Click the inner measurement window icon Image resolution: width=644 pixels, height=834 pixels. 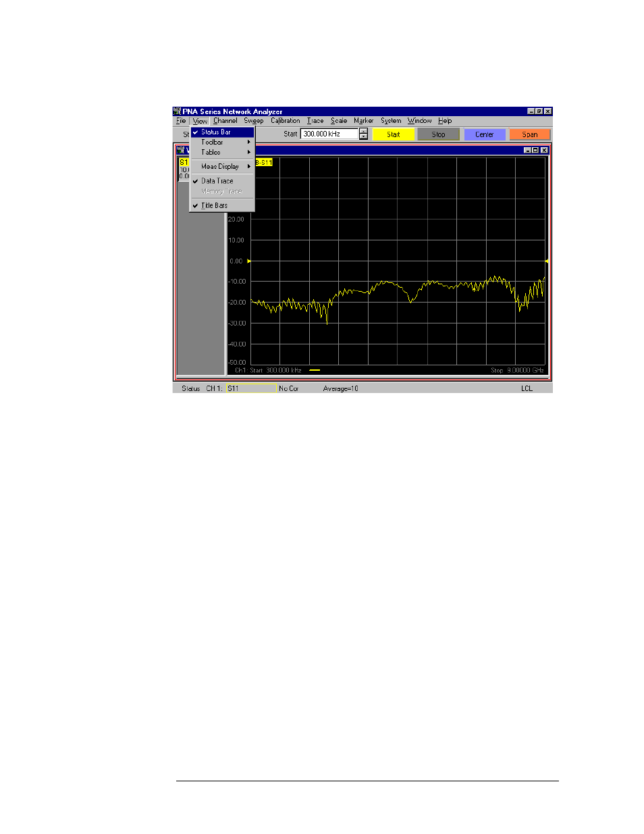[181, 150]
